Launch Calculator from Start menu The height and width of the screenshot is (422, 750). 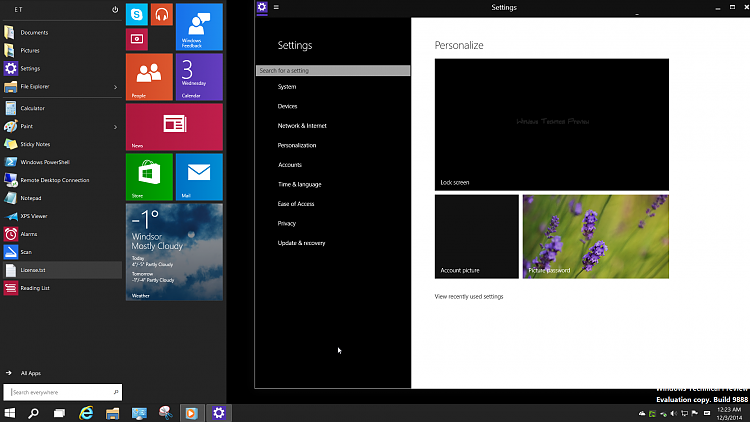click(62, 108)
